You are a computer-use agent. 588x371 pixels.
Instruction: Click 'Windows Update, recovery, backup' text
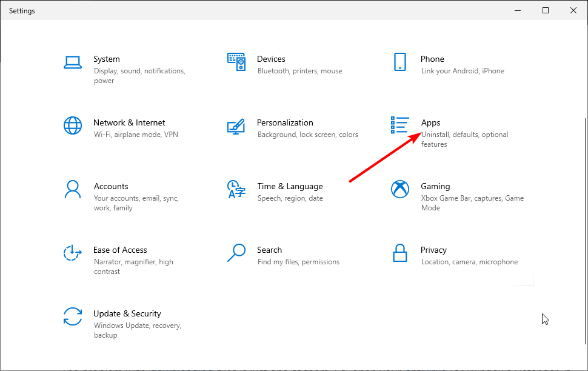click(138, 330)
